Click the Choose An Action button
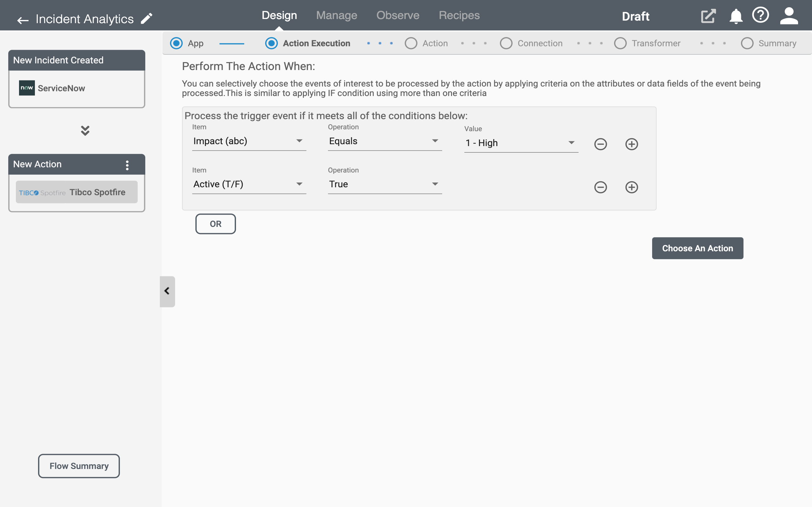Screen dimensions: 812x507 (697, 248)
